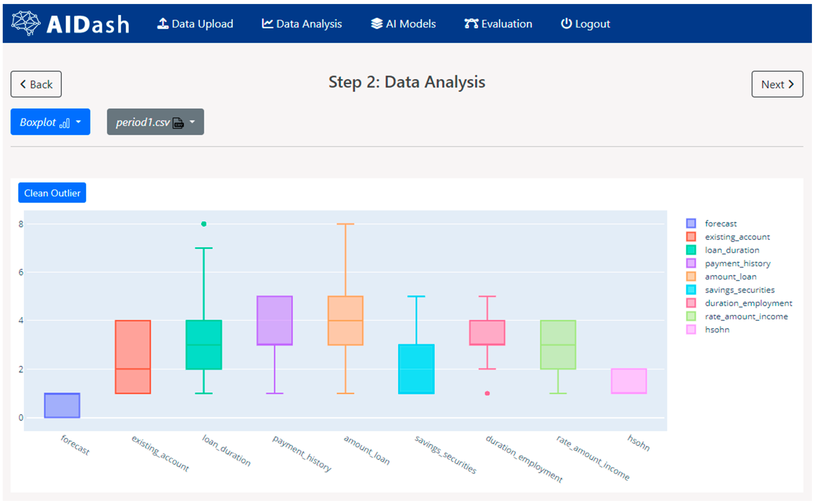Toggle loan_duration series in the legend
Viewport: 818px width, 504px height.
732,250
